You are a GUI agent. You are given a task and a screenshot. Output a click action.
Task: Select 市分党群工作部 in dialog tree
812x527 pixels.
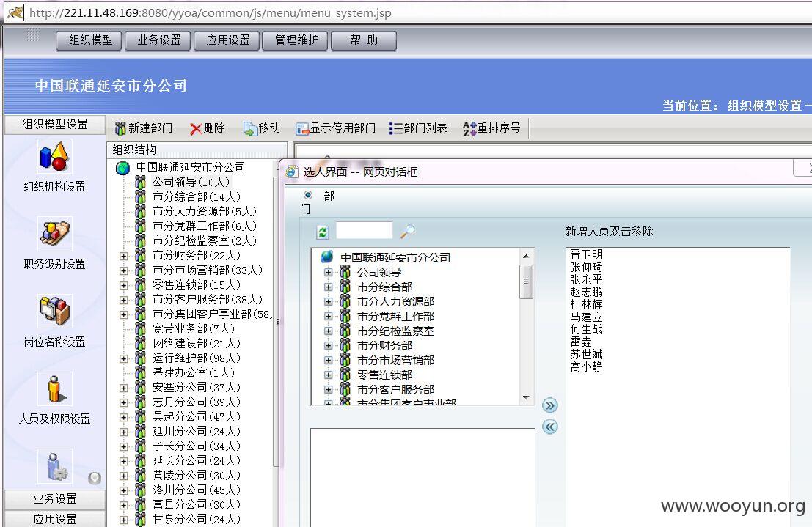pyautogui.click(x=395, y=316)
